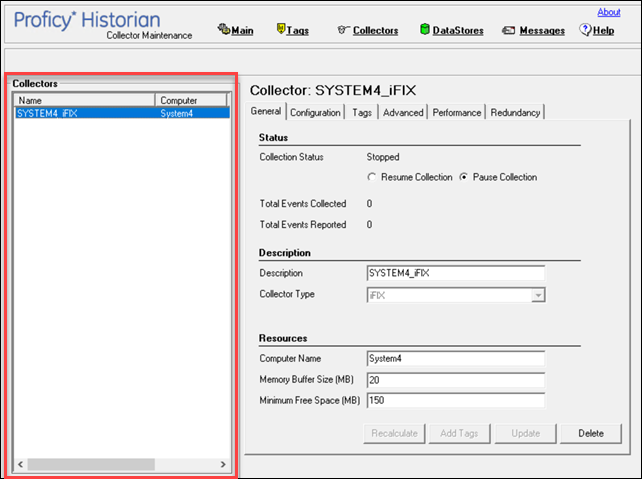The width and height of the screenshot is (642, 479).
Task: Open Messages page link
Action: [542, 31]
